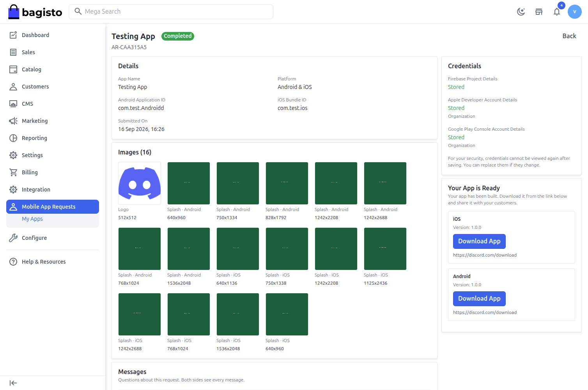Open Splash Android 640x960 thumbnail
Viewport: 588px width, 390px height.
189,183
